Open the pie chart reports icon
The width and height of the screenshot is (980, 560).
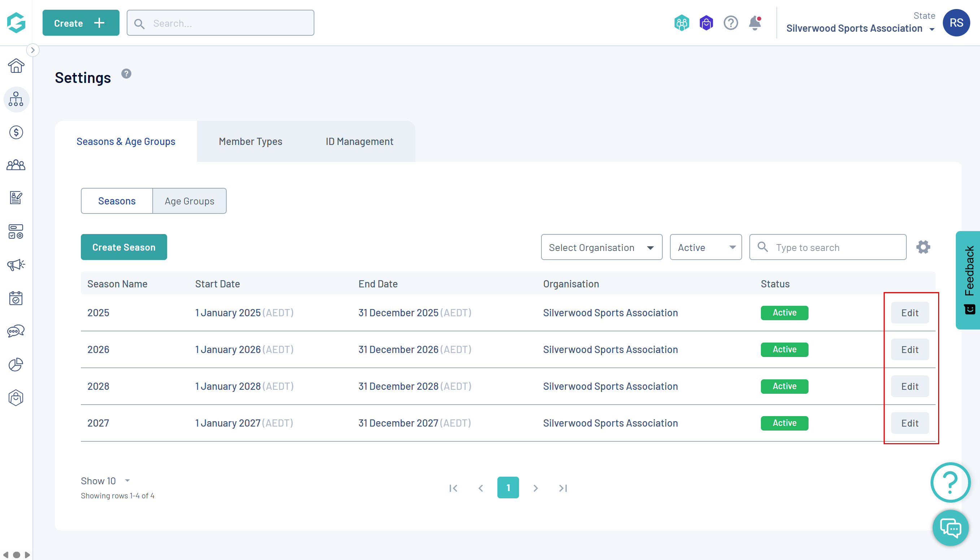click(x=16, y=364)
